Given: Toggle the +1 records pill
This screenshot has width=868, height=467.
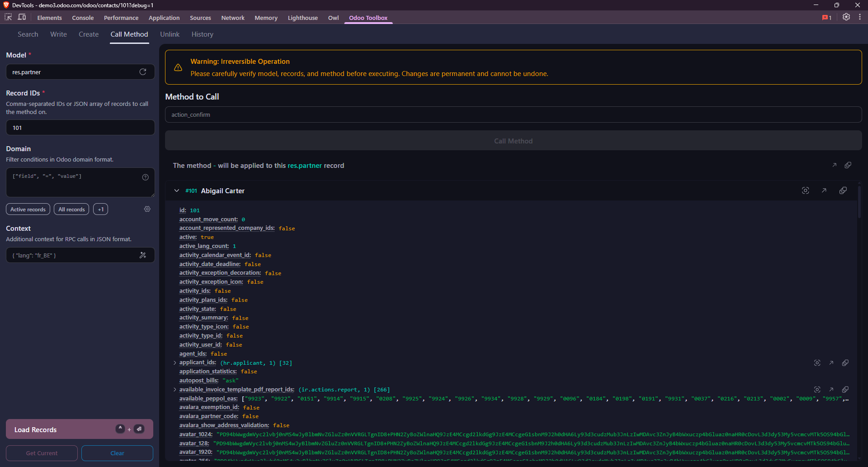Looking at the screenshot, I should coord(100,209).
